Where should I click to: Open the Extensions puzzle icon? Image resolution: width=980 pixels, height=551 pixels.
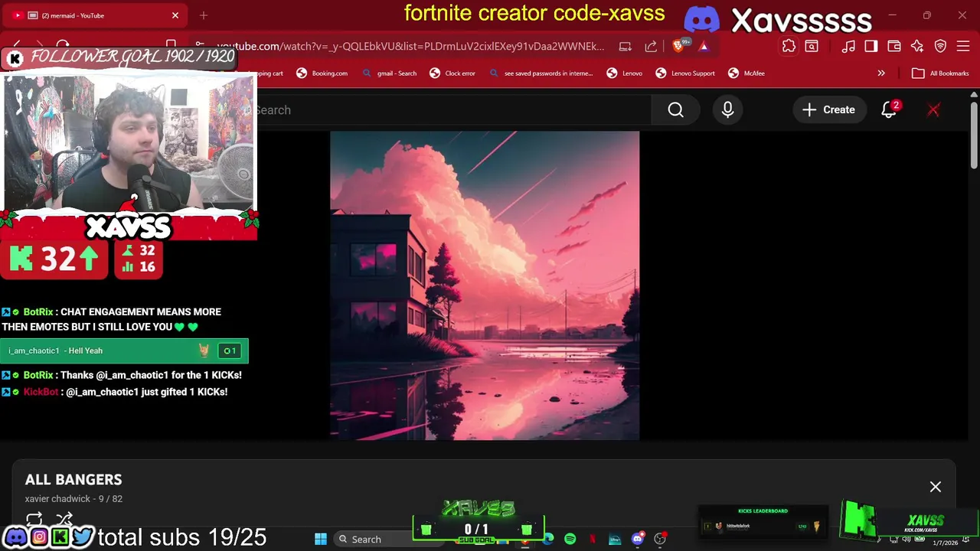point(789,46)
